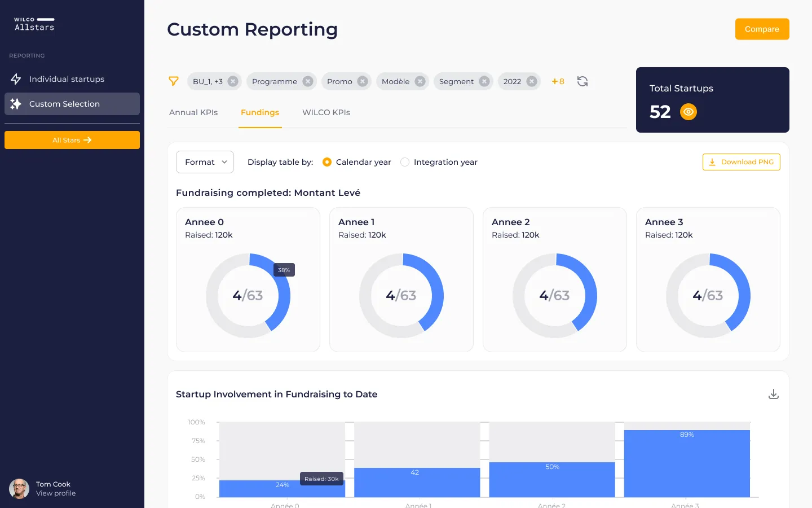The width and height of the screenshot is (812, 508).
Task: Open the BU_1, +3 filter chip
Action: pos(208,81)
